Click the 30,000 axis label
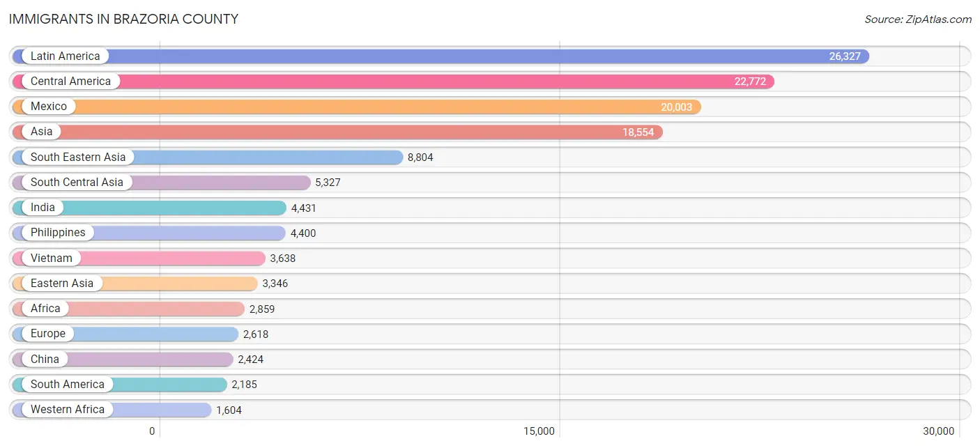The image size is (980, 448). (x=938, y=431)
